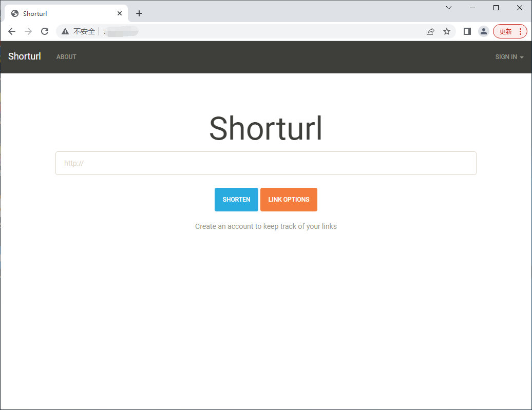Click the not secure warning icon

coord(65,31)
